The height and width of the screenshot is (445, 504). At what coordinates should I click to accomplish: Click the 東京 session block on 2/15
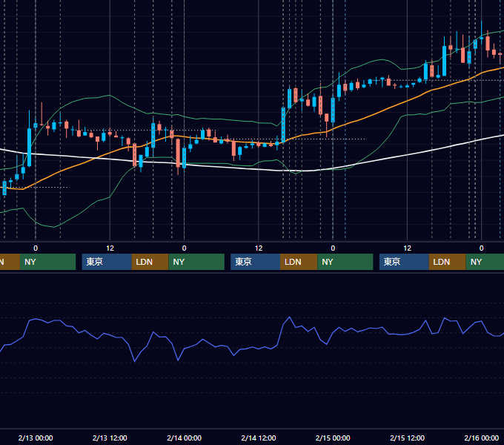[404, 262]
